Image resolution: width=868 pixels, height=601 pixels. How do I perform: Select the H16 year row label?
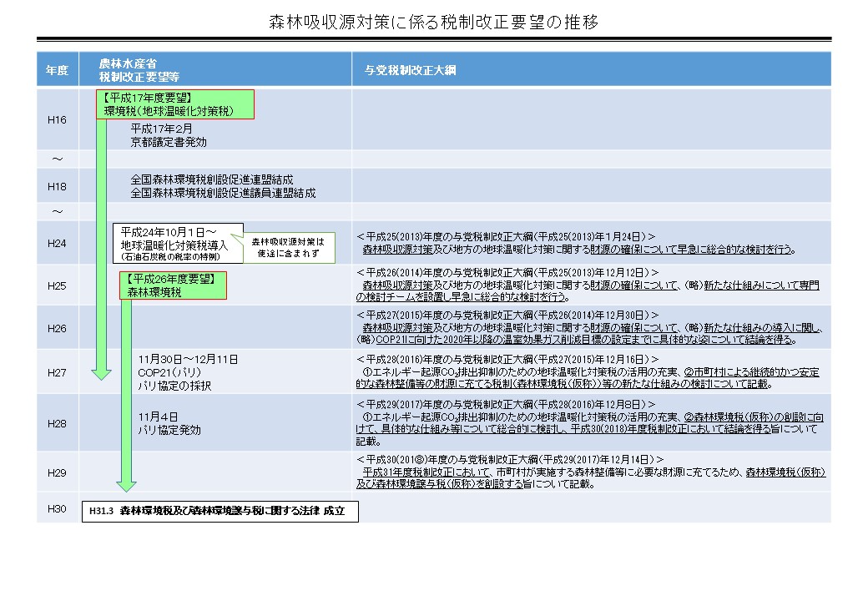tap(57, 119)
